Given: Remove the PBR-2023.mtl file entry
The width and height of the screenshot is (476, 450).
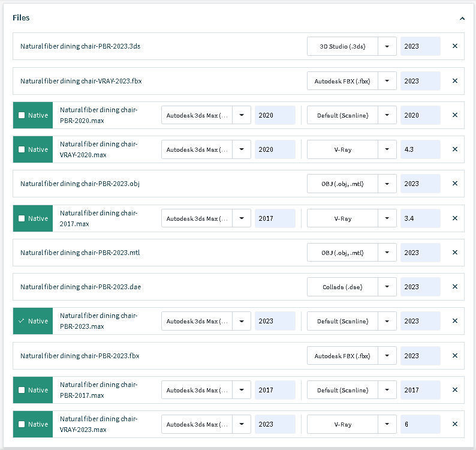Looking at the screenshot, I should [454, 253].
